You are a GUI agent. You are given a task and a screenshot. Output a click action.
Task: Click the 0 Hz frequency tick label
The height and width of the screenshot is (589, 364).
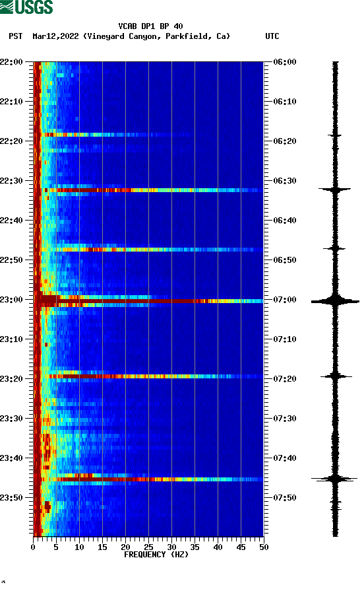coord(33,547)
